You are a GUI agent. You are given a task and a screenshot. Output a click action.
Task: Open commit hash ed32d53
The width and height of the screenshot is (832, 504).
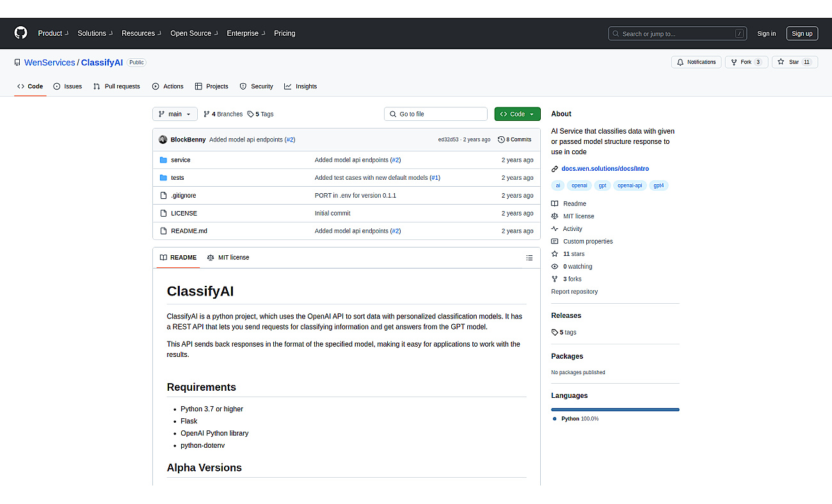pyautogui.click(x=447, y=139)
